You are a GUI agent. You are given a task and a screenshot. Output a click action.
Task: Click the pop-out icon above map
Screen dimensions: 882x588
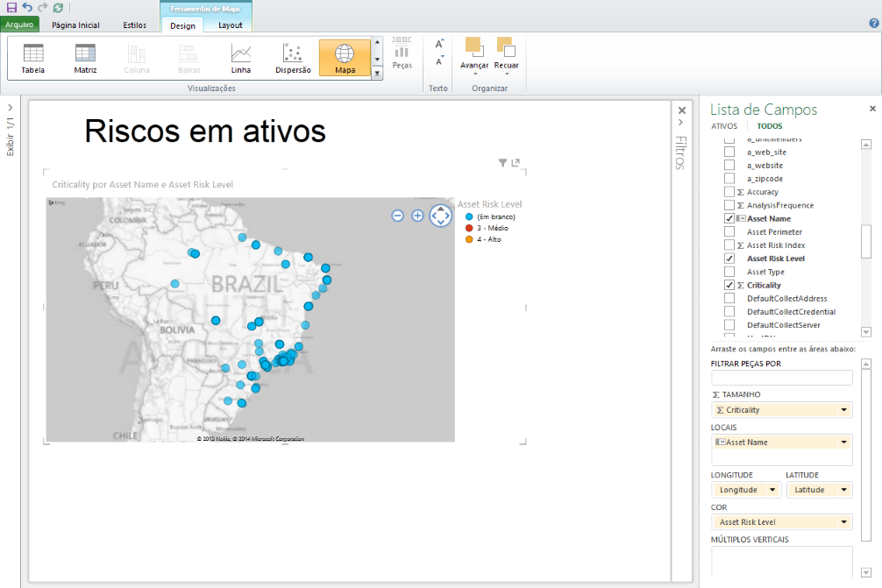[x=516, y=162]
